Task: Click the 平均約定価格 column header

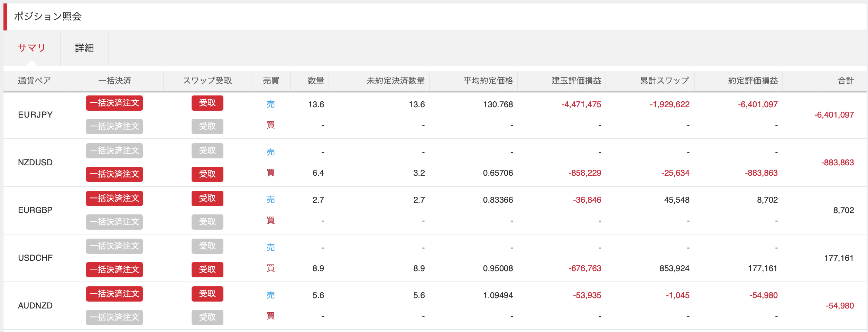Action: (488, 81)
